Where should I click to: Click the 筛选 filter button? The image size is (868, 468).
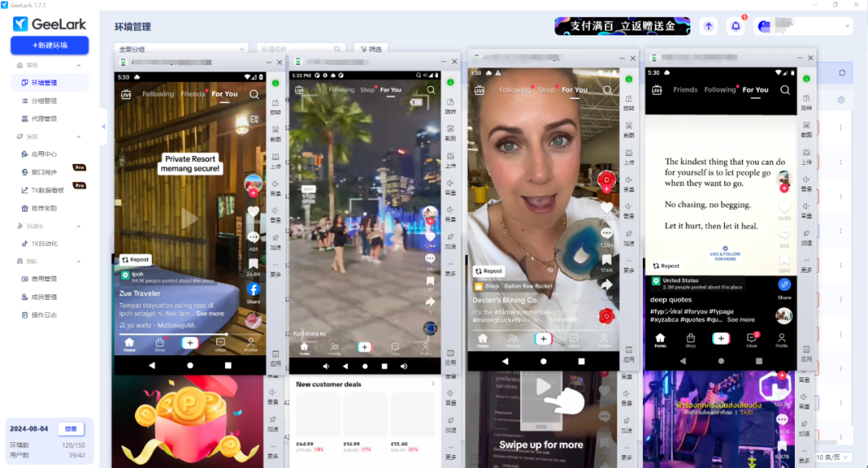371,49
